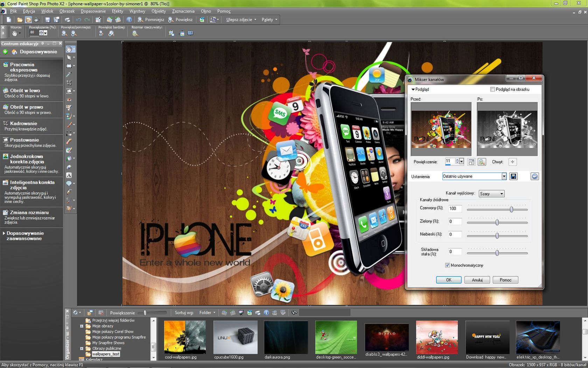Click the blue information icon in toolbar
The height and width of the screenshot is (368, 588).
(129, 20)
